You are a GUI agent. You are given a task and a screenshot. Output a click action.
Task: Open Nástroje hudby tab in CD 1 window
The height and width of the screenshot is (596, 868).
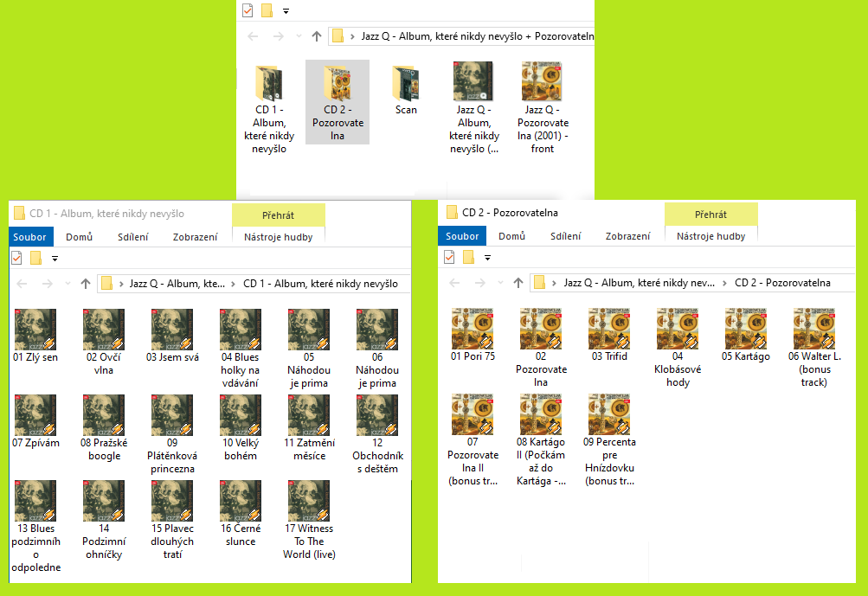coord(279,237)
